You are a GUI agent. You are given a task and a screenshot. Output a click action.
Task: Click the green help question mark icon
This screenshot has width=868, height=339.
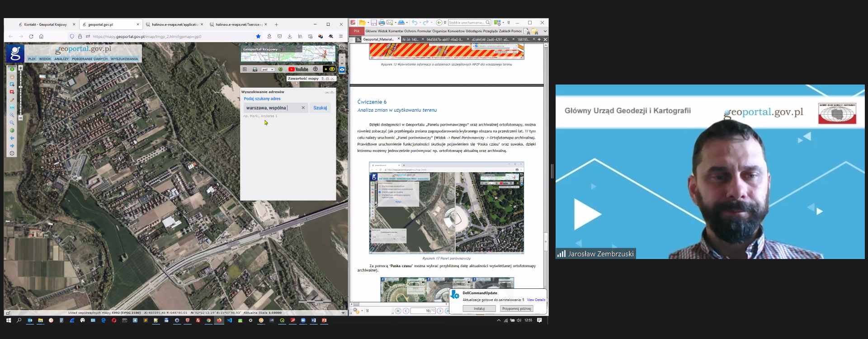(x=280, y=69)
